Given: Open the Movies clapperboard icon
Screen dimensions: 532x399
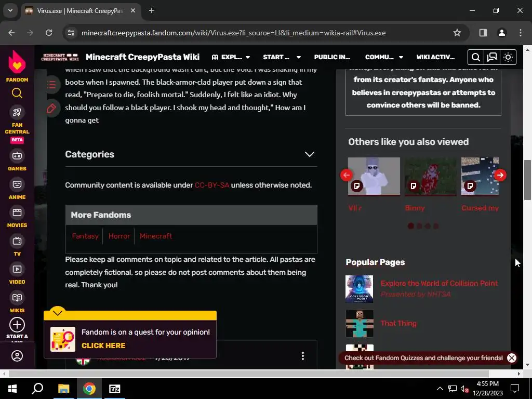Looking at the screenshot, I should (x=17, y=212).
